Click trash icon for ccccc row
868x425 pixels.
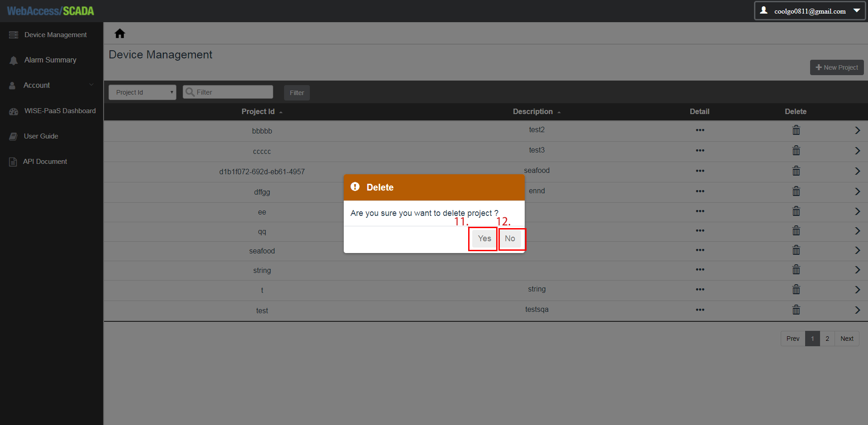coord(796,150)
